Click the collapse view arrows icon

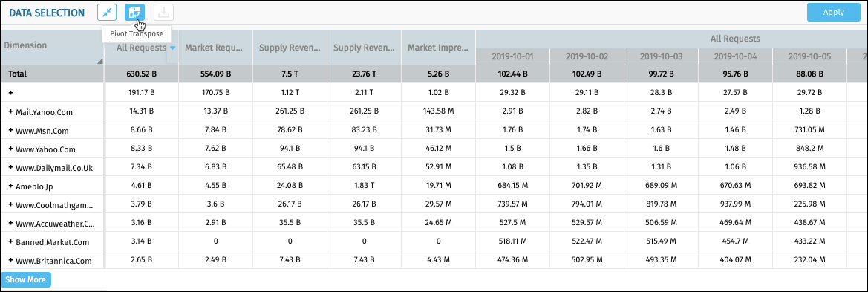pyautogui.click(x=107, y=13)
